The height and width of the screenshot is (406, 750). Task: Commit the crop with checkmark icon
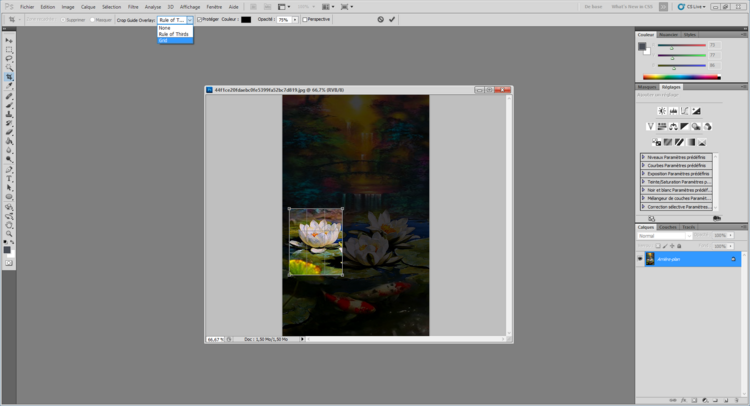point(392,19)
